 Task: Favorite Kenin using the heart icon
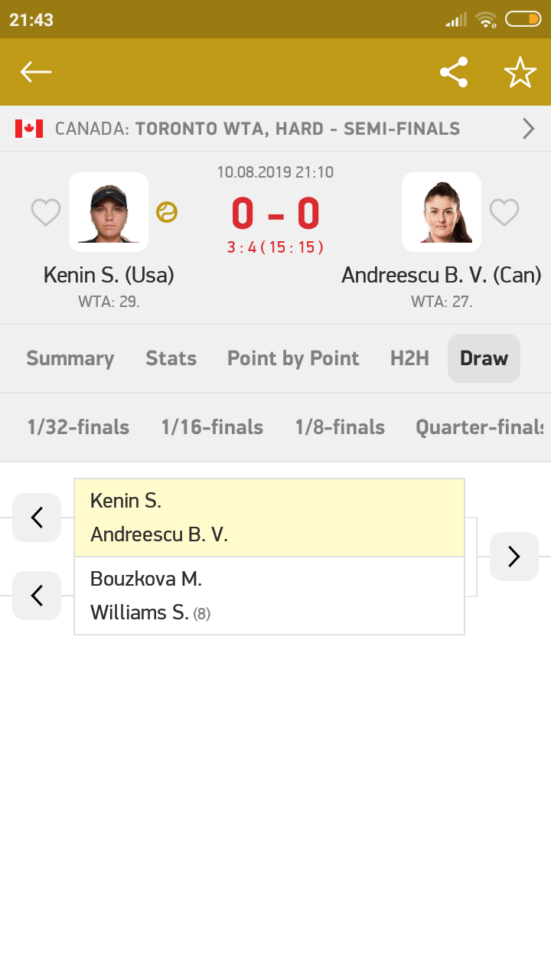pyautogui.click(x=46, y=212)
